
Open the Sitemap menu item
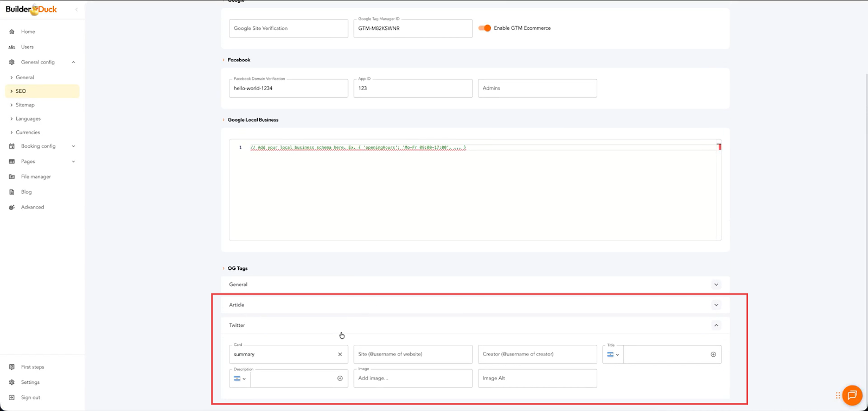25,105
